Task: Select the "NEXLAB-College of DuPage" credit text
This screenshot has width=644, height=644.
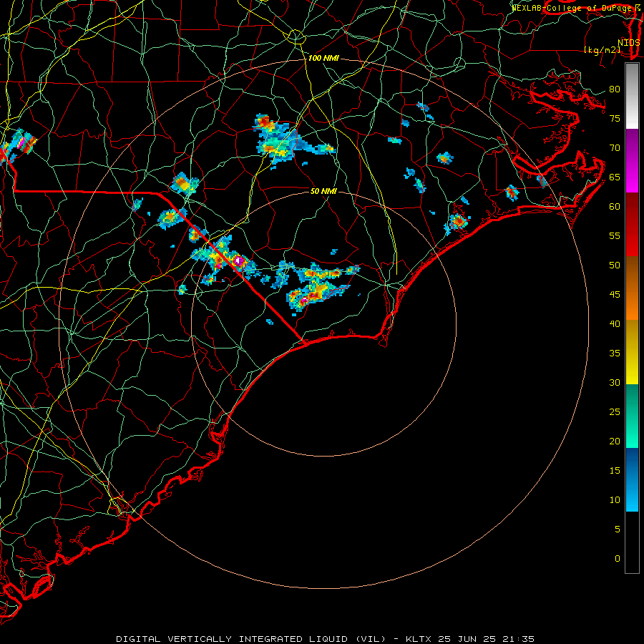Action: point(572,8)
